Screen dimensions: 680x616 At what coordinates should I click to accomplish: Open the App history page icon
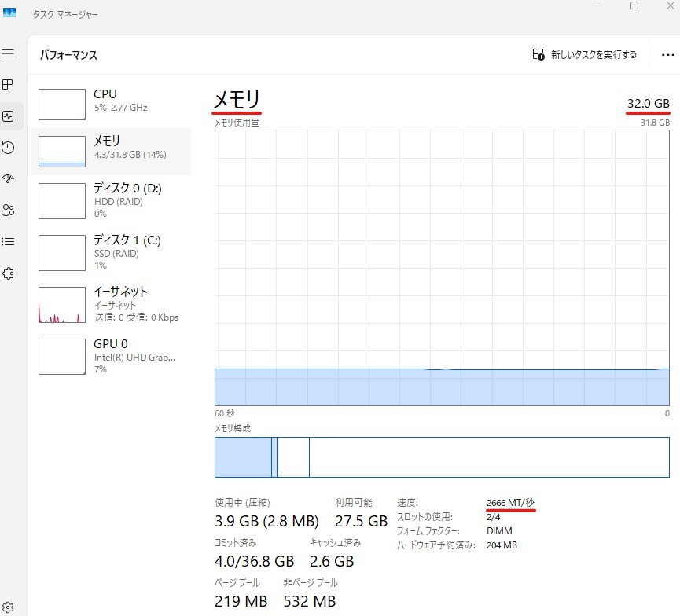click(8, 148)
